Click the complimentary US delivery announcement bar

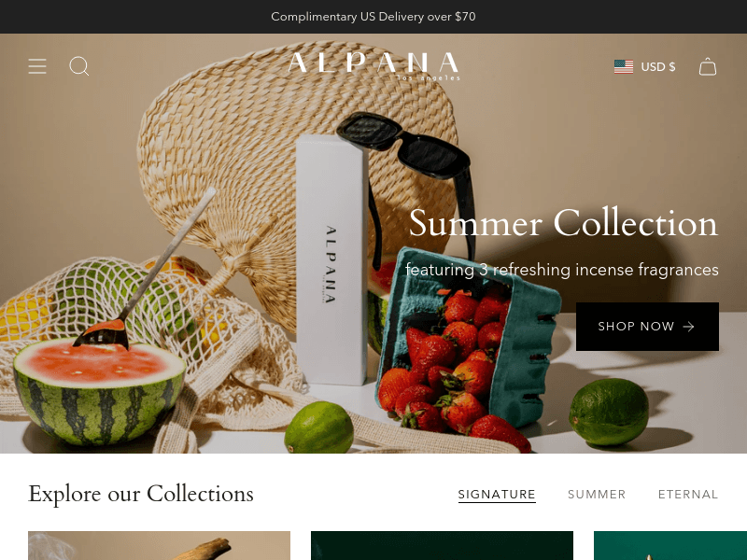click(x=373, y=17)
